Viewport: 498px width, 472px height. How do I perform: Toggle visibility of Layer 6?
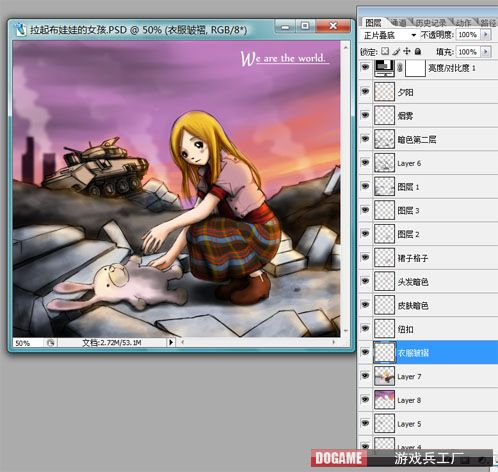(x=365, y=162)
